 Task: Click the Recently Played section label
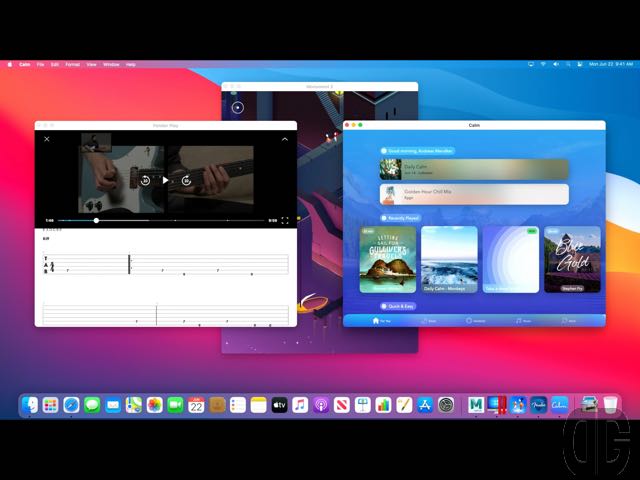click(x=400, y=218)
